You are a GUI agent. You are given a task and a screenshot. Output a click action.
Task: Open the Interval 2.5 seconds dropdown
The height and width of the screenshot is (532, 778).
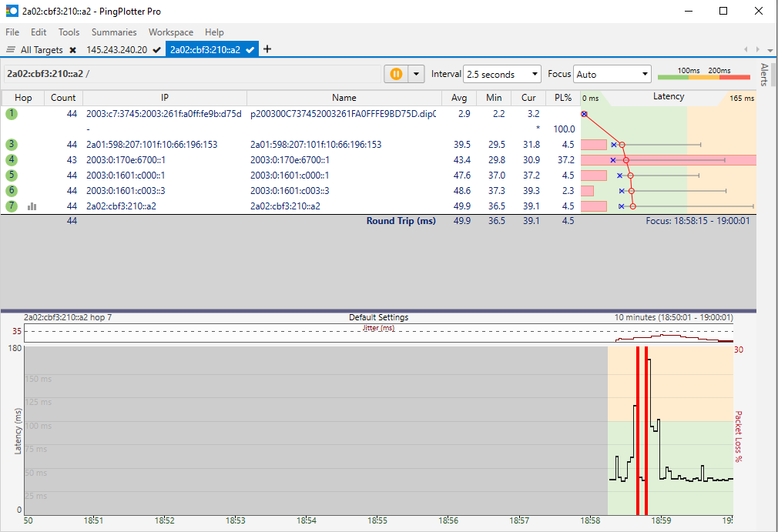501,74
